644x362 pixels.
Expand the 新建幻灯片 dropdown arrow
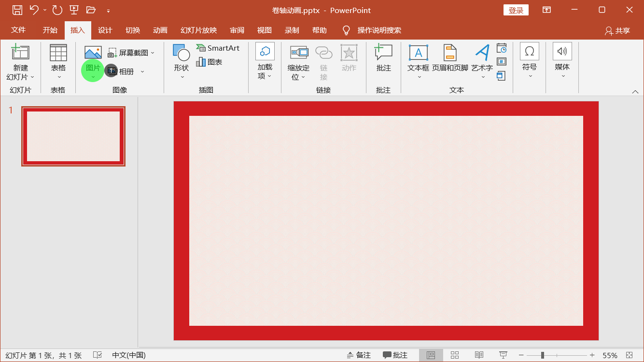pyautogui.click(x=32, y=77)
